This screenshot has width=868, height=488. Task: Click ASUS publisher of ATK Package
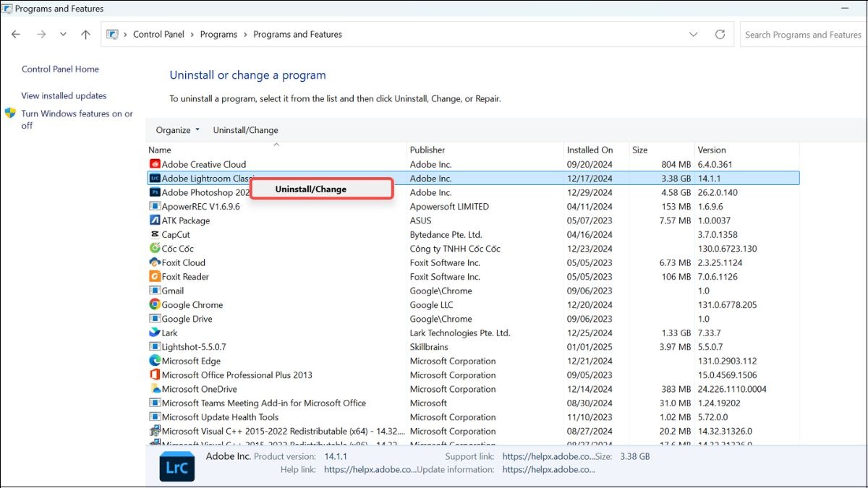[420, 221]
